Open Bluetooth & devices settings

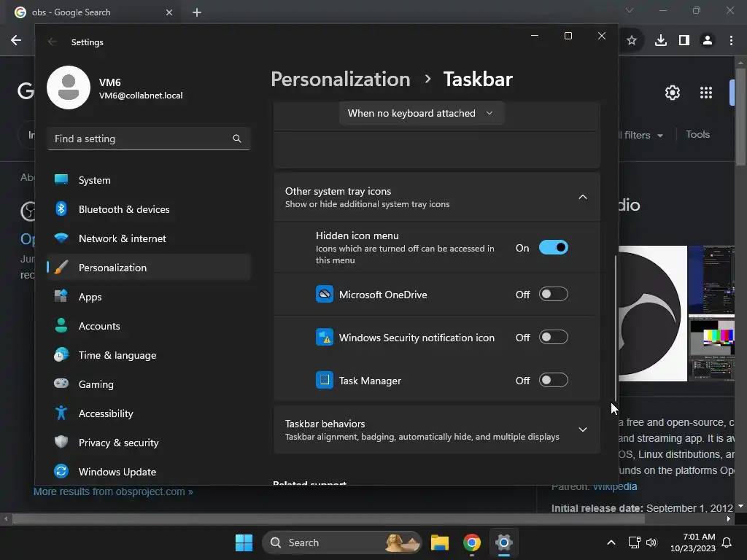pos(149,209)
